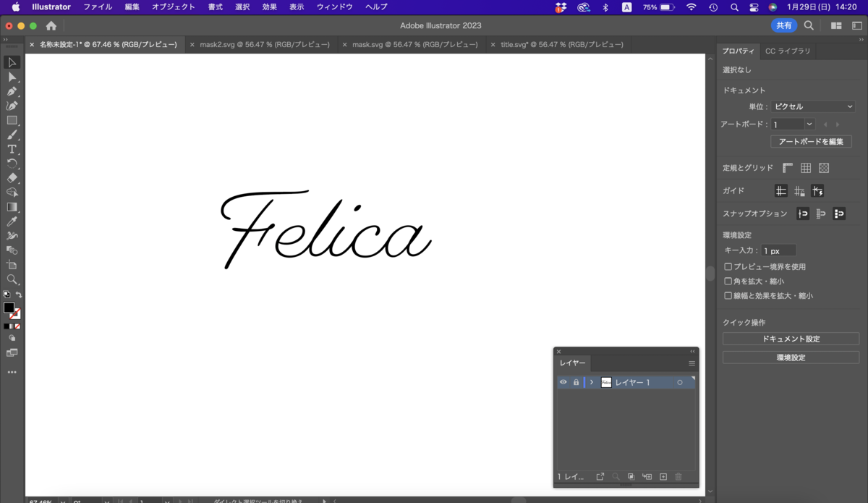Viewport: 868px width, 503px height.
Task: Select the Blend tool
Action: [x=12, y=250]
